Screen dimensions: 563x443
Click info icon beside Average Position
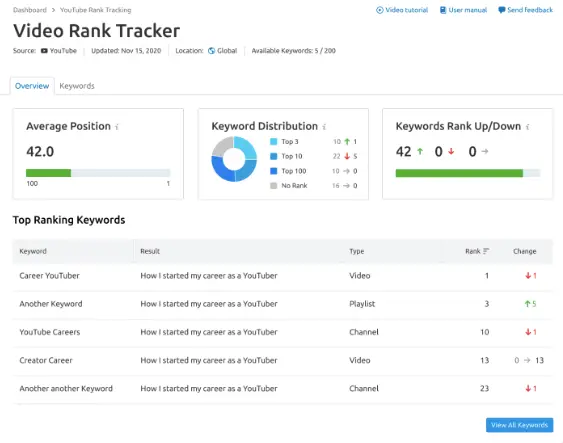(117, 127)
